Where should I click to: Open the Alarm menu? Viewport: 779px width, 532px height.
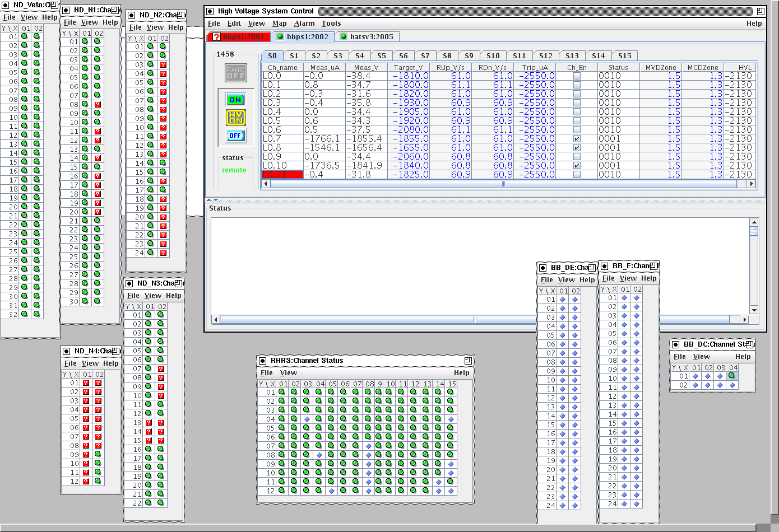click(x=304, y=24)
